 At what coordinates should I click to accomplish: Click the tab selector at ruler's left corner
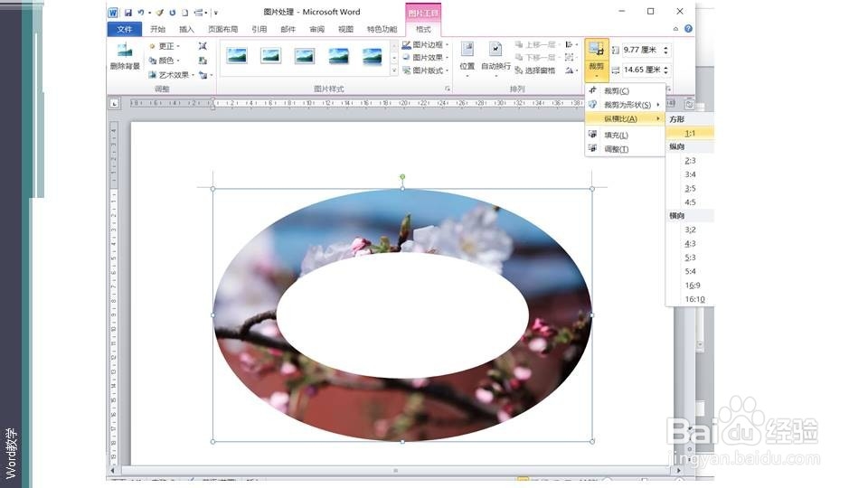coord(114,103)
